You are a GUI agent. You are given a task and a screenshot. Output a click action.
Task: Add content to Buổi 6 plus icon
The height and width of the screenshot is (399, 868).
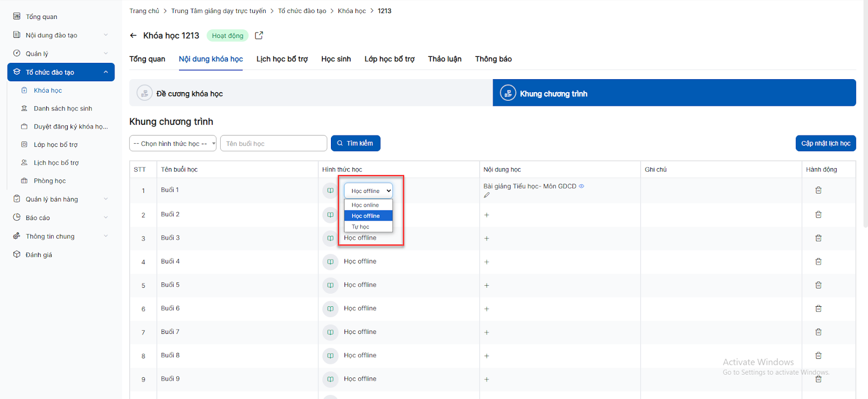pos(487,309)
